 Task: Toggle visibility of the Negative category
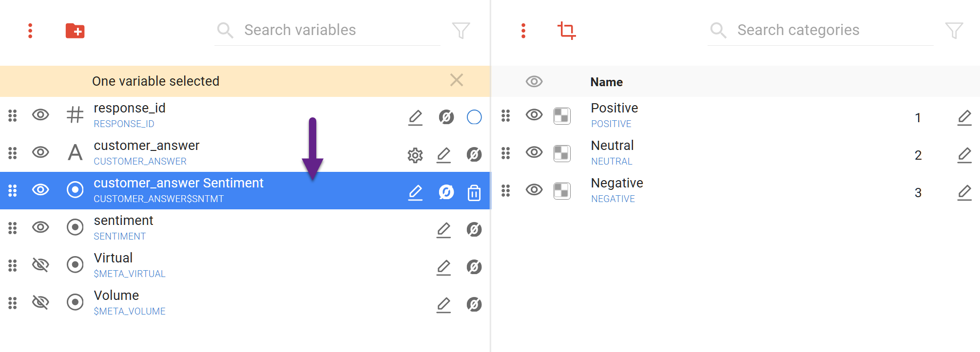pyautogui.click(x=534, y=190)
